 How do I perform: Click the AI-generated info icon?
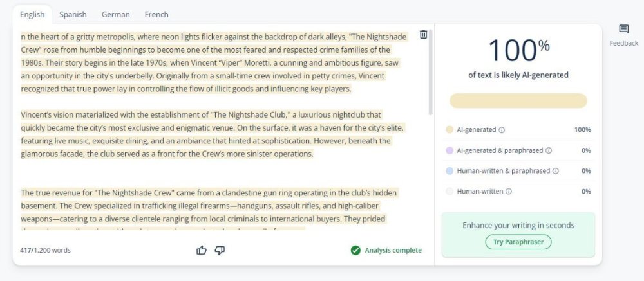click(502, 130)
